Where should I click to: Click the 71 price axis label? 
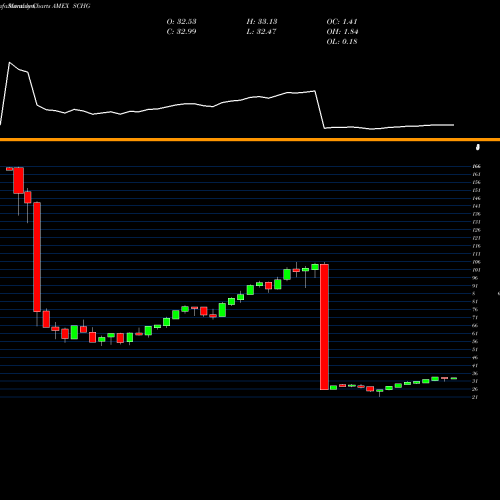475,318
